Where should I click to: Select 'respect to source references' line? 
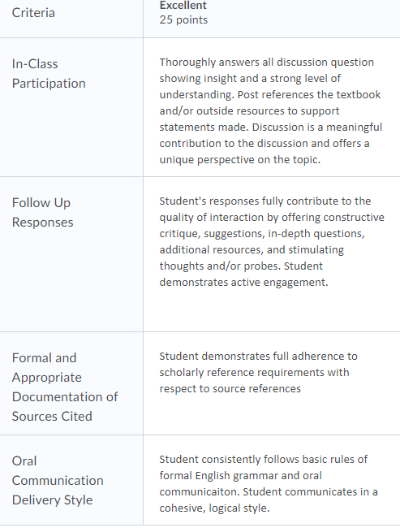[x=230, y=389]
